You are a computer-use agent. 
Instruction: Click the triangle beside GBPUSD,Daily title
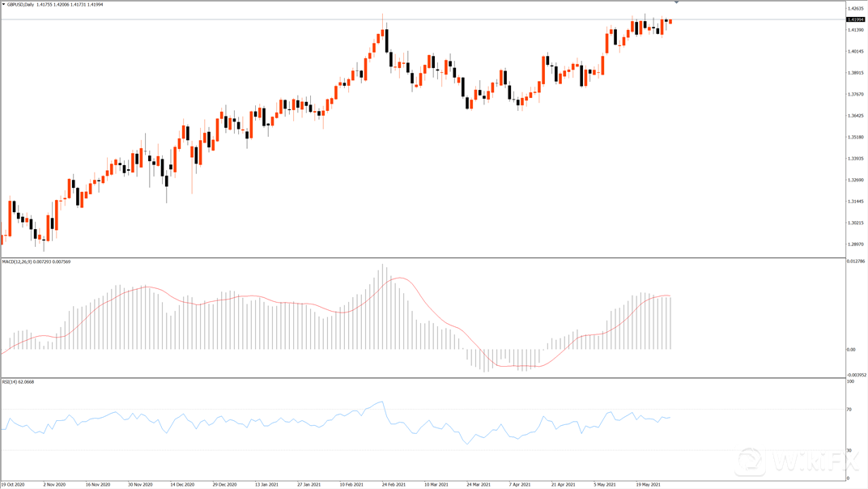tap(3, 4)
